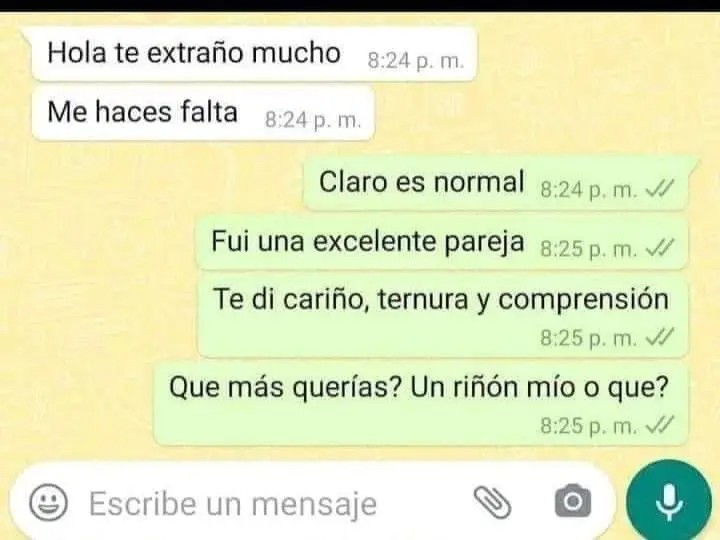This screenshot has height=540, width=720.
Task: Tap the paperclip attachment icon
Action: coord(492,502)
